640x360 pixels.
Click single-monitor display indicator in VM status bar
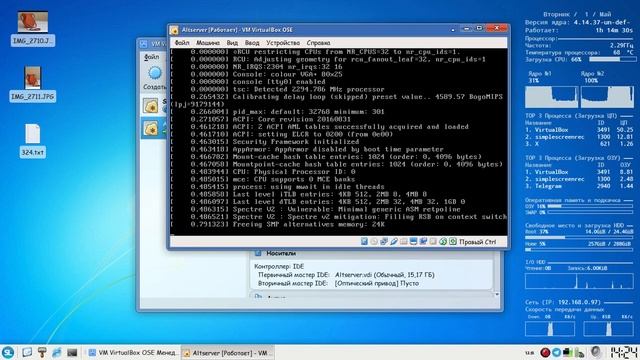click(x=413, y=242)
